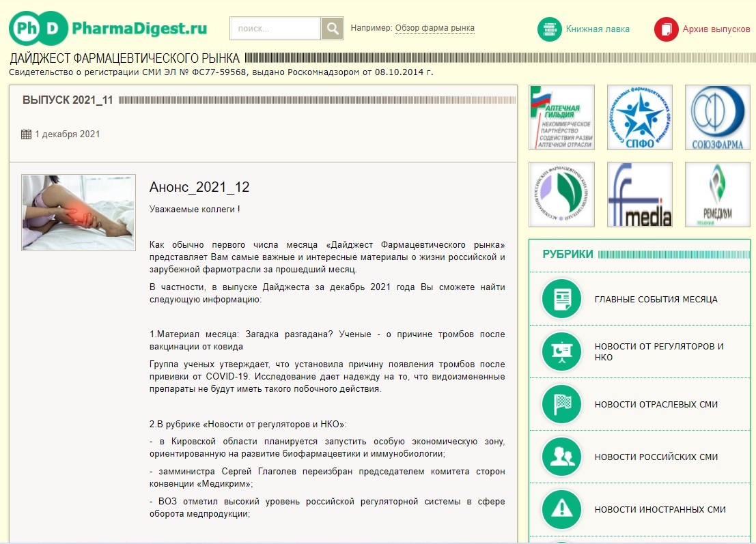Open the rubric Новости иностранных СМИ
Viewport: 756px width, 544px height.
click(x=660, y=509)
